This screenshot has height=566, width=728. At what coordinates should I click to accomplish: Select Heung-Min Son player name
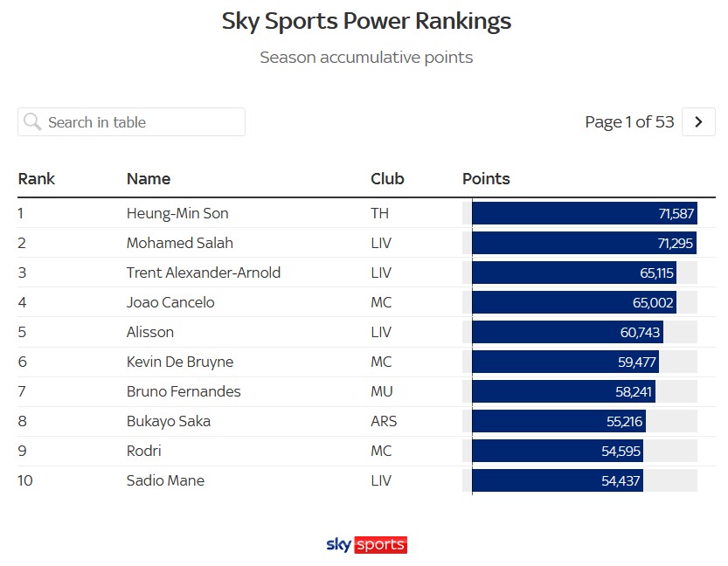coord(177,213)
